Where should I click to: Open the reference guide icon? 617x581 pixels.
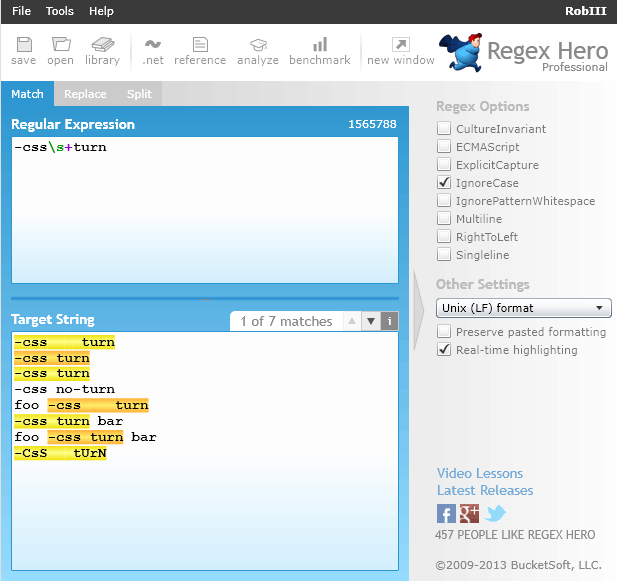tap(200, 51)
